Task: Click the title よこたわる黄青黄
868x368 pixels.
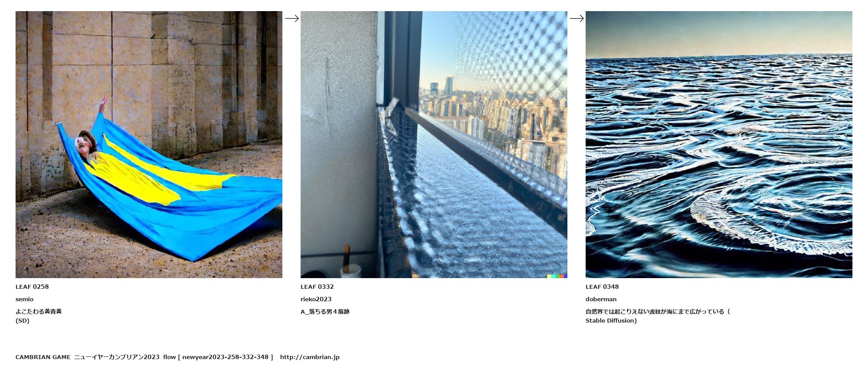Action: 39,311
